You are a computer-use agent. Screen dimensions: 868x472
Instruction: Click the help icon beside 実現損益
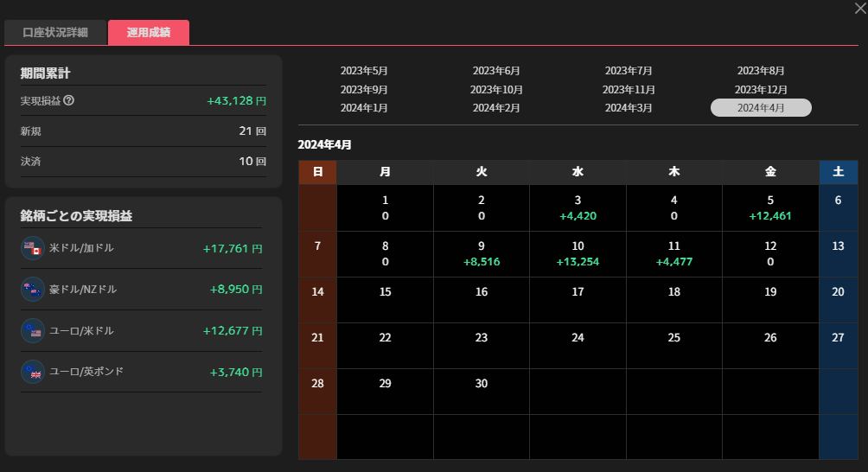pyautogui.click(x=68, y=100)
